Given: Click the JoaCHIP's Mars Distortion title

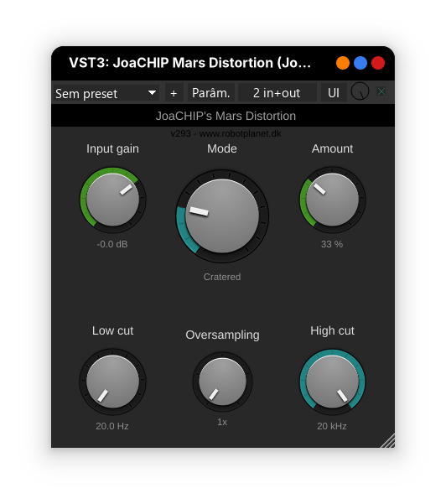Looking at the screenshot, I should (226, 116).
